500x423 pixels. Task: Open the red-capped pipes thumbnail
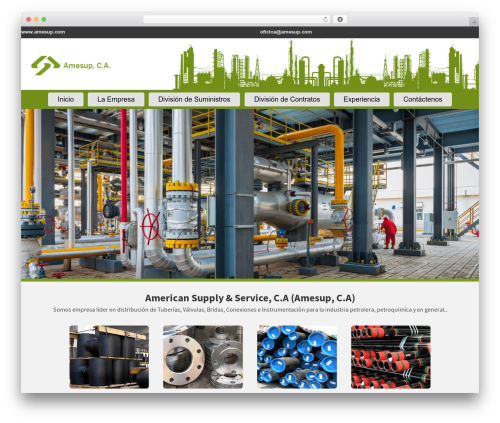(x=391, y=357)
